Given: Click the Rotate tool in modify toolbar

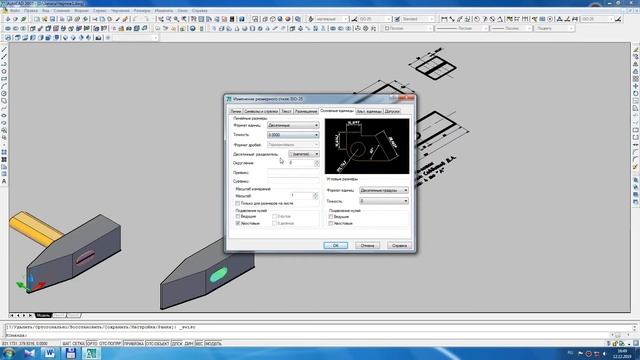Looking at the screenshot, I should 636,93.
